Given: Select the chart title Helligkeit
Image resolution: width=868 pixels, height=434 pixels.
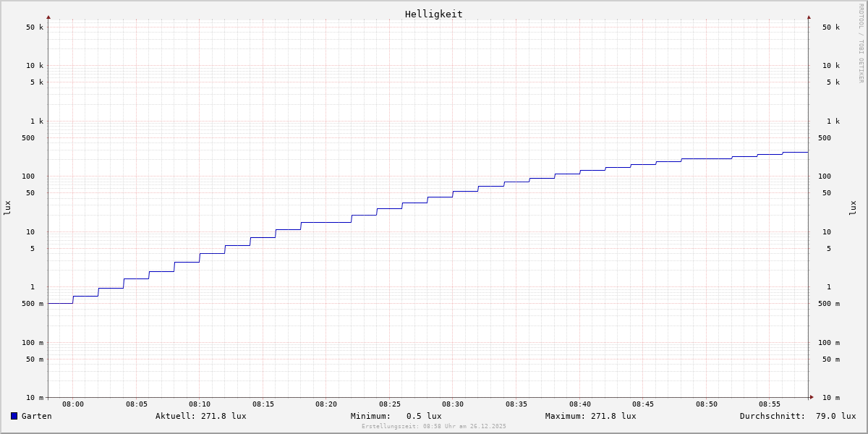Looking at the screenshot, I should point(433,14).
